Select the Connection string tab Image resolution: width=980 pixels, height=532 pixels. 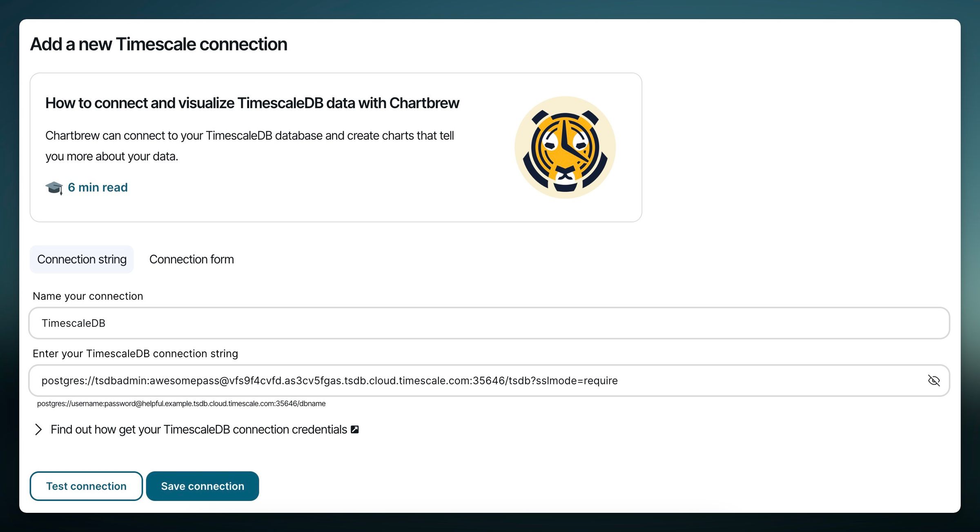[x=81, y=259]
